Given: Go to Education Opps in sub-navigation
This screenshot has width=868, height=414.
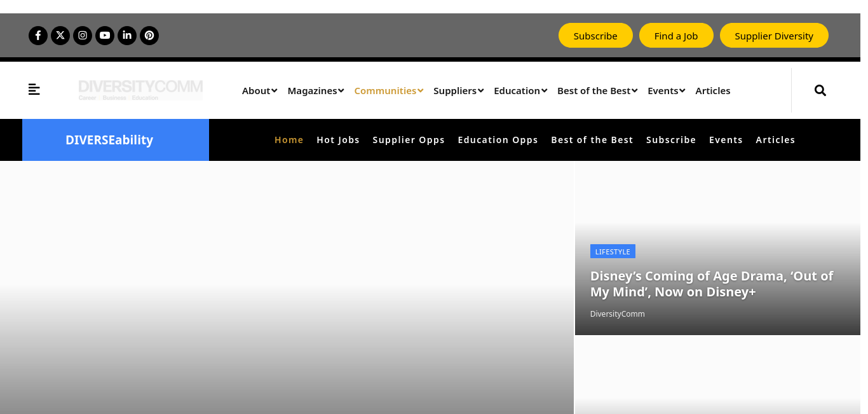Looking at the screenshot, I should coord(498,140).
